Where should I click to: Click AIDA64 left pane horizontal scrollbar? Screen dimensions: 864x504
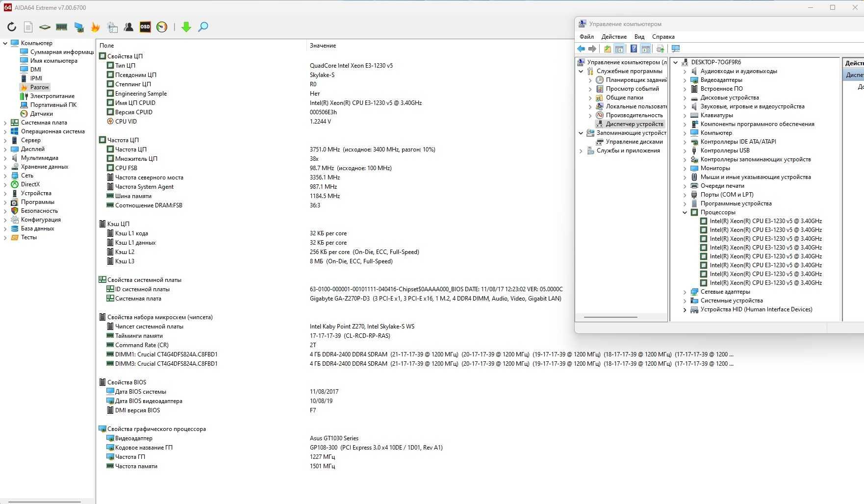pyautogui.click(x=44, y=502)
